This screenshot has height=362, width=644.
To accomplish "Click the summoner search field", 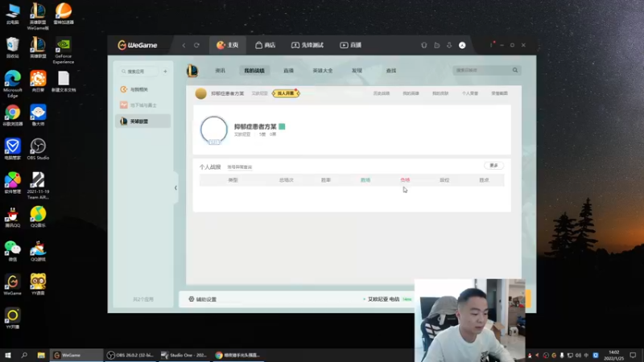I will pos(482,70).
